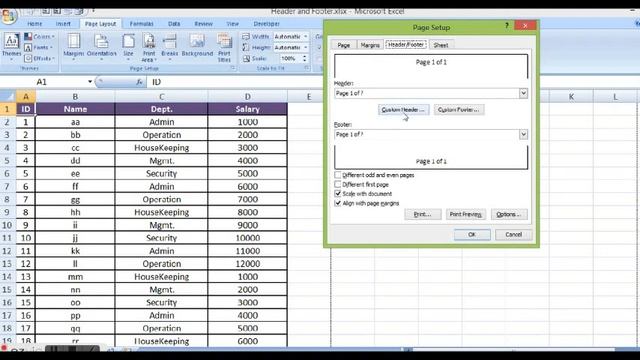Expand the Header dropdown list

click(523, 93)
